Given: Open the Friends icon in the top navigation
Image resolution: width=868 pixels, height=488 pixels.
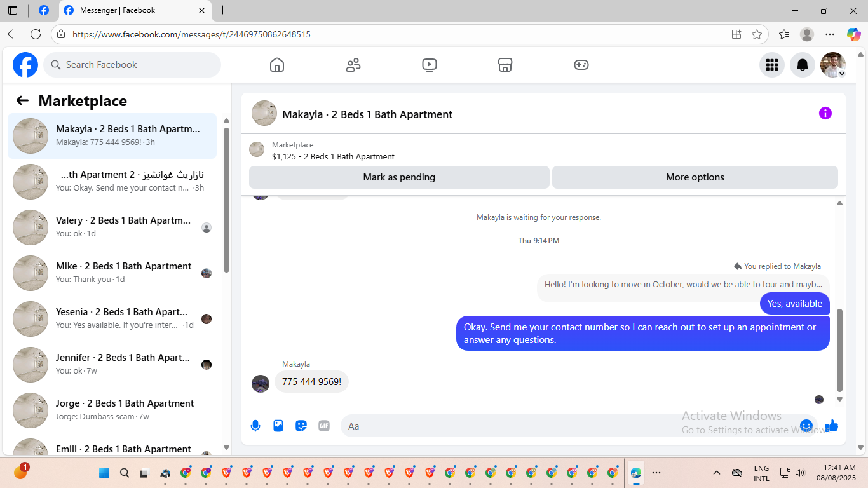Looking at the screenshot, I should click(x=353, y=65).
